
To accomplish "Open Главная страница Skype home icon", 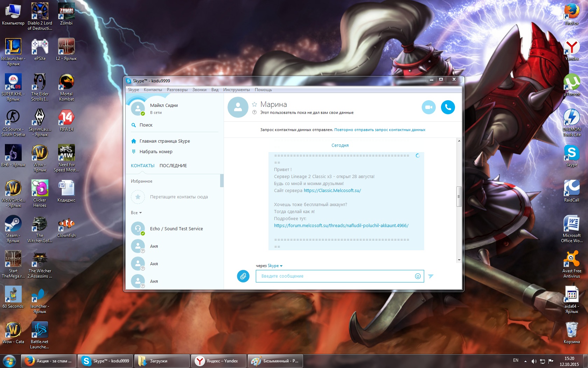I will [x=133, y=141].
